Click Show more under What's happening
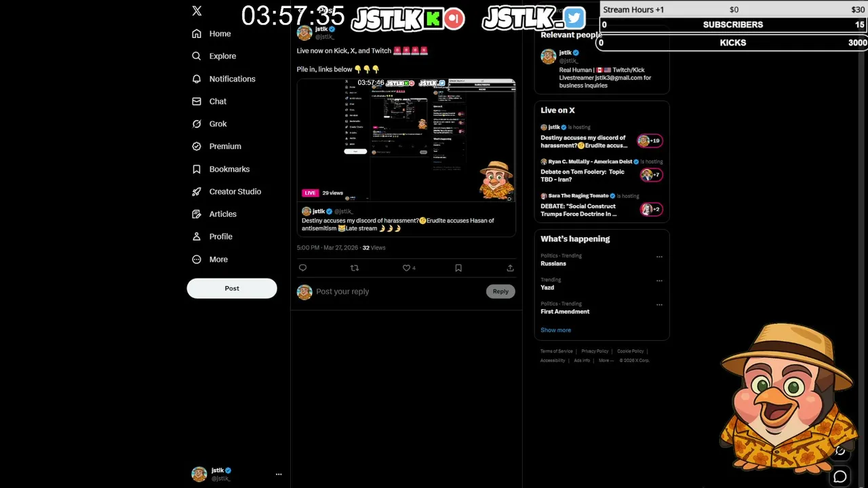 click(x=555, y=330)
